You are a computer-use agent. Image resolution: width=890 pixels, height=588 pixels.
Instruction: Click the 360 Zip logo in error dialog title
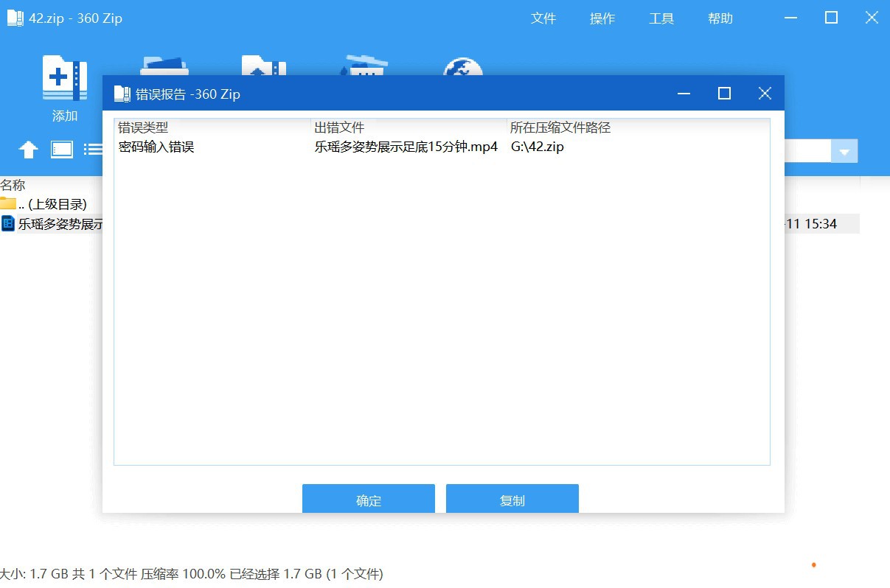(x=122, y=94)
